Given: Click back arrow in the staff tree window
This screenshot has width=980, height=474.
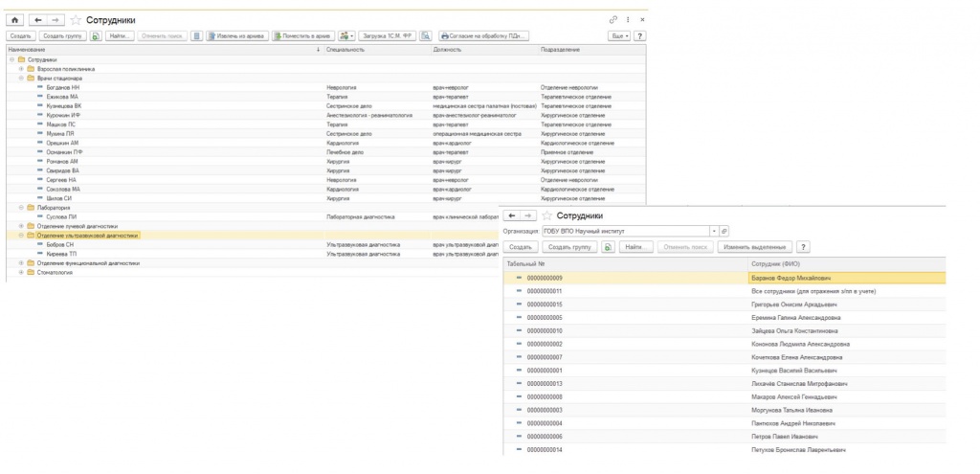Looking at the screenshot, I should [x=38, y=20].
